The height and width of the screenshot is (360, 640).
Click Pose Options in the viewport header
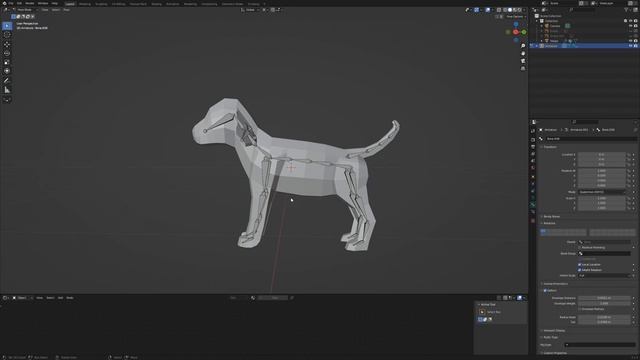[515, 17]
